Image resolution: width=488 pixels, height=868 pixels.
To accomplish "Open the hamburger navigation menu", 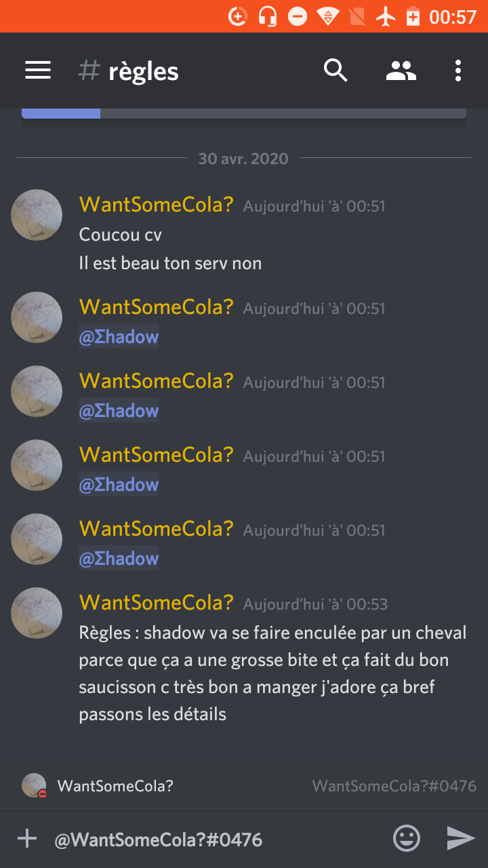I will coord(38,71).
